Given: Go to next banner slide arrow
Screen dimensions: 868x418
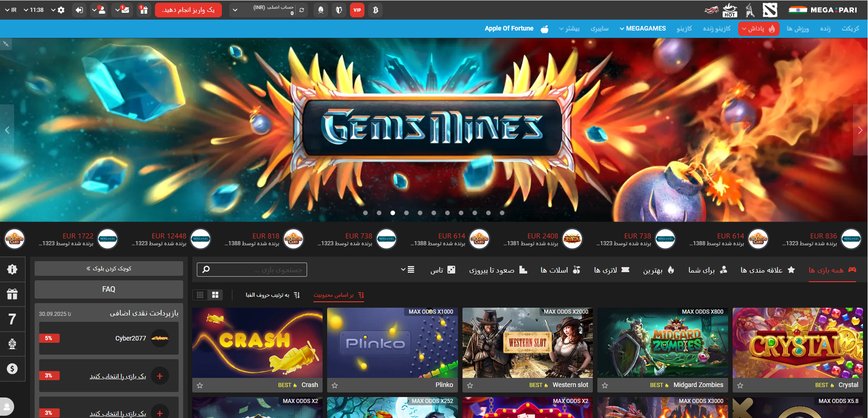Looking at the screenshot, I should coord(860,130).
